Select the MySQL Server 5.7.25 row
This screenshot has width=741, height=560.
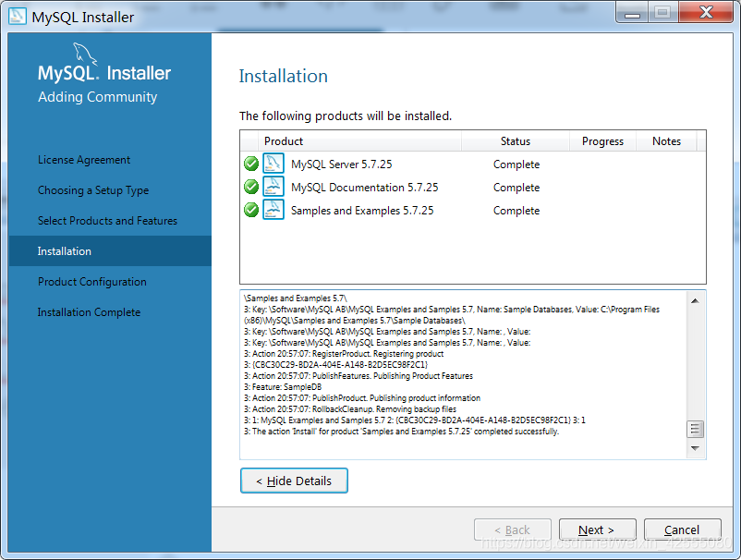[x=472, y=164]
